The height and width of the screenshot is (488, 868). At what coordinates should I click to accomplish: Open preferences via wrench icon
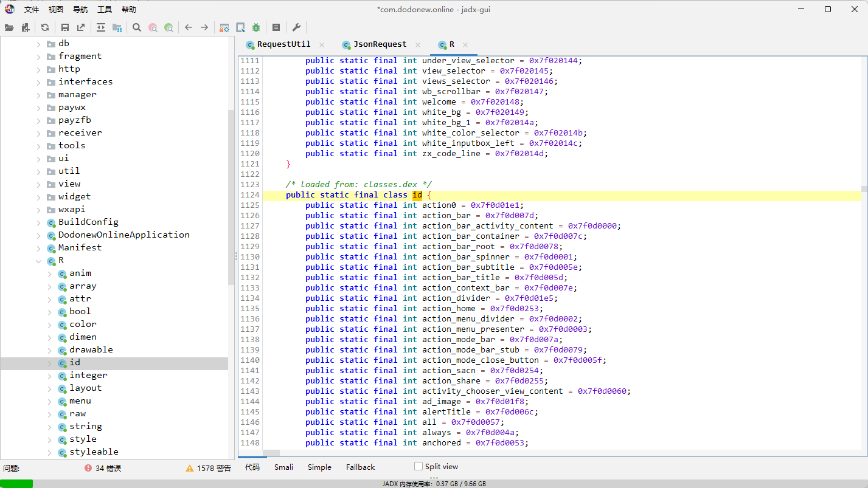(x=296, y=27)
